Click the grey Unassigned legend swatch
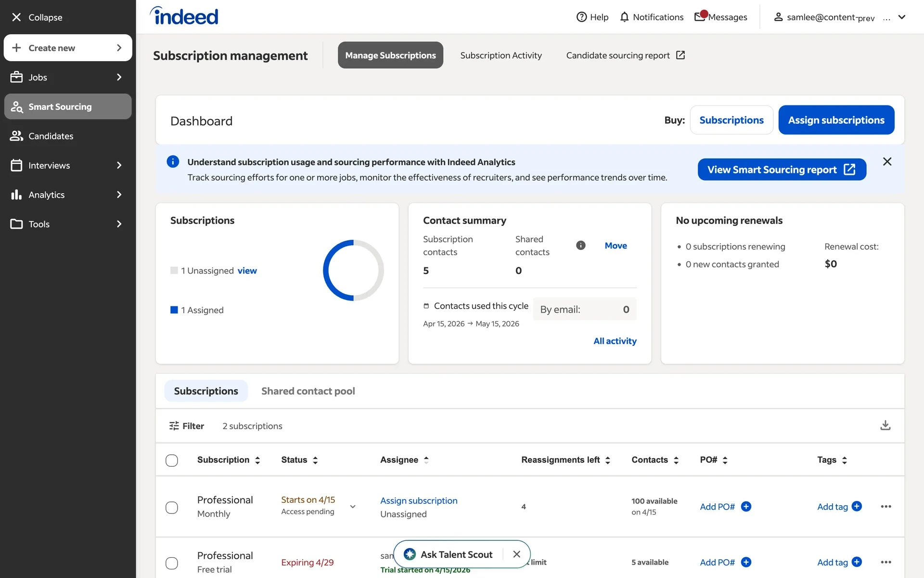The height and width of the screenshot is (578, 924). pyautogui.click(x=174, y=270)
